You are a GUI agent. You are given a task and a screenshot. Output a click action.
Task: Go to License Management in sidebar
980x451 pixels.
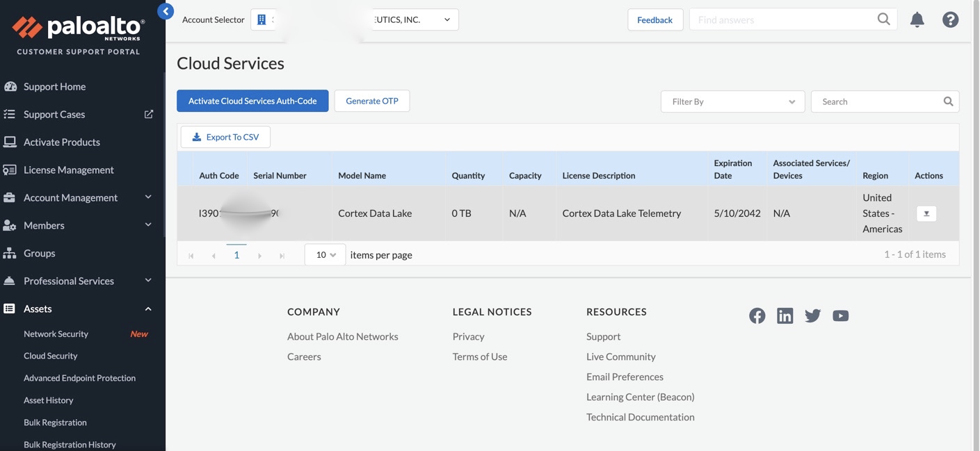68,170
